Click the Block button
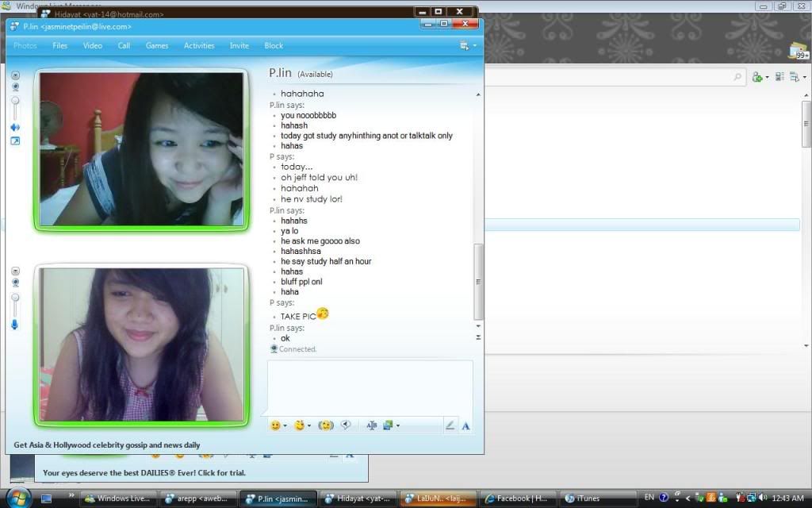Image resolution: width=812 pixels, height=508 pixels. click(x=274, y=46)
